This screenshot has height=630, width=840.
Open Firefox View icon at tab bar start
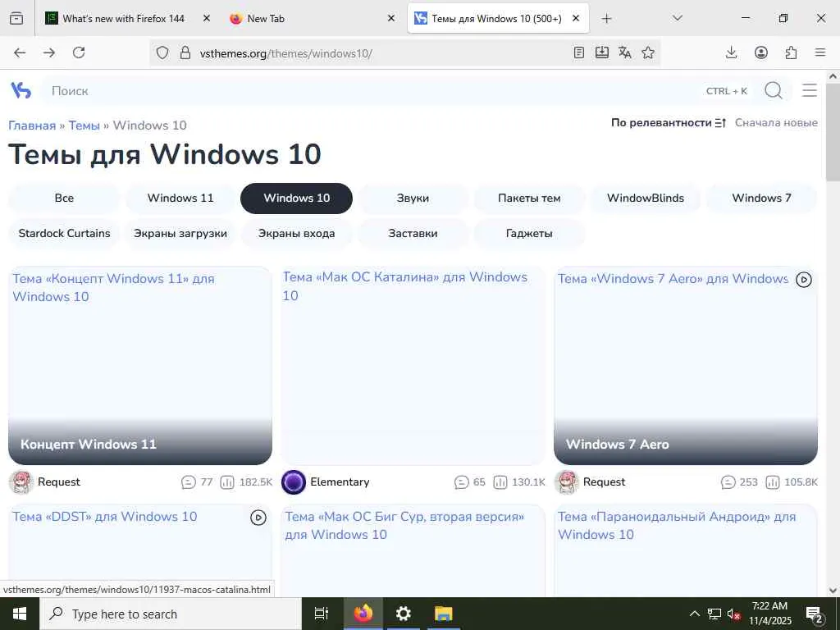pos(16,18)
